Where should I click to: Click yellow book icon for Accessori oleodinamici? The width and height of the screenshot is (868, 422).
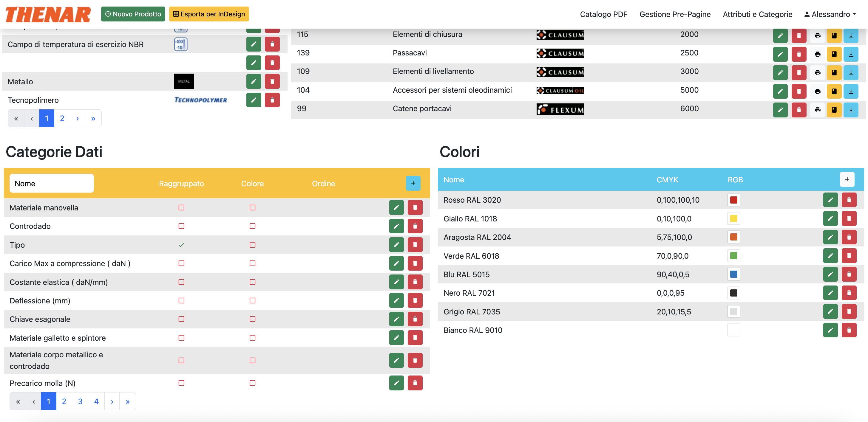tap(834, 91)
